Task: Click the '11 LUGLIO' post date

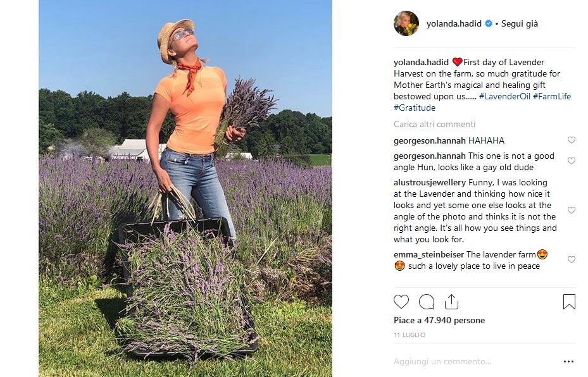Action: [410, 335]
